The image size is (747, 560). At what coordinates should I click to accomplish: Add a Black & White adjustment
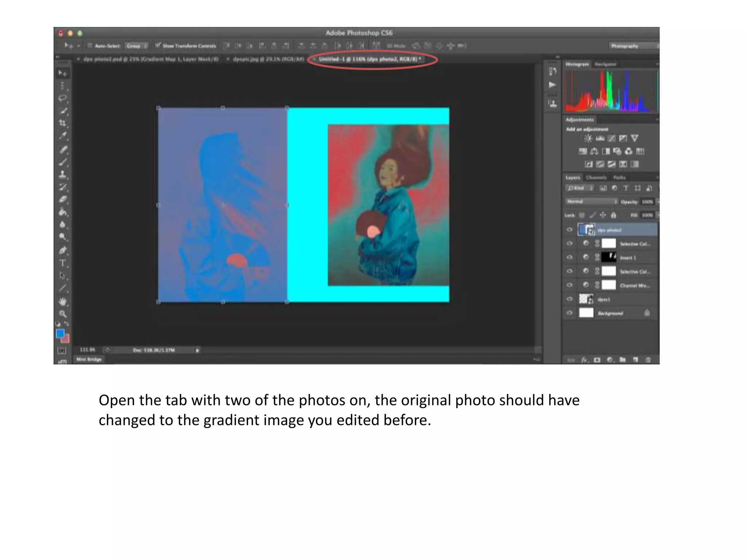(606, 151)
